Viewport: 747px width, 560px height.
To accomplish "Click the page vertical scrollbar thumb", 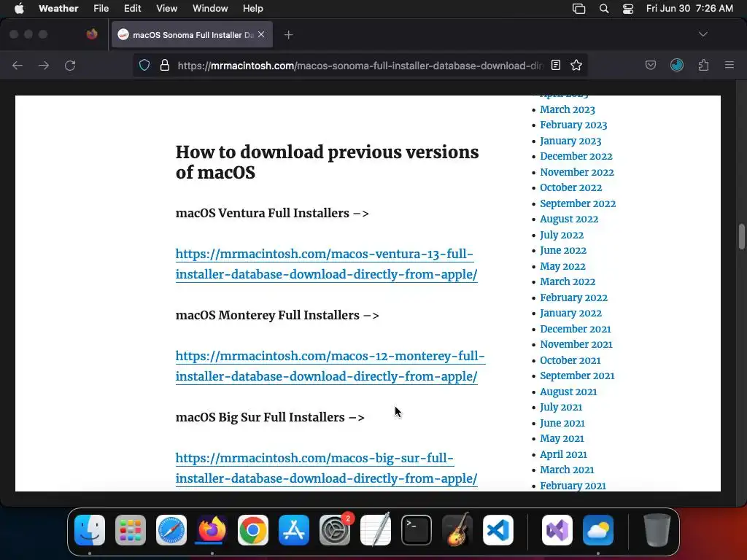I will pyautogui.click(x=741, y=236).
